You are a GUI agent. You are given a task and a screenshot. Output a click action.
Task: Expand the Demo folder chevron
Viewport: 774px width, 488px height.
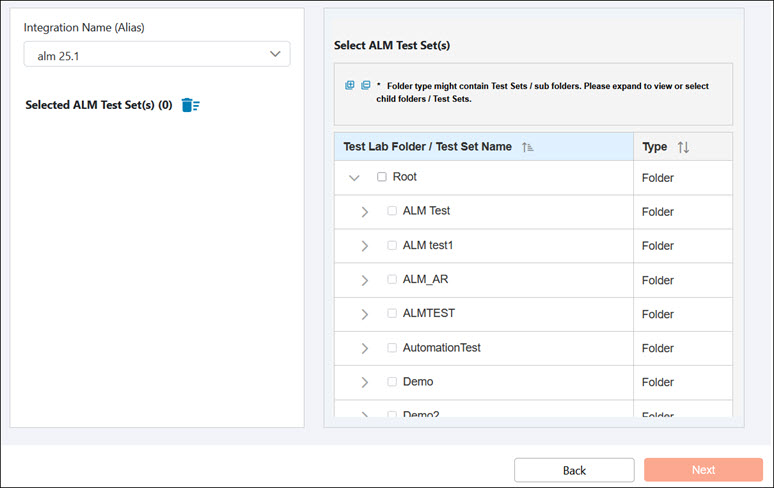pos(364,382)
